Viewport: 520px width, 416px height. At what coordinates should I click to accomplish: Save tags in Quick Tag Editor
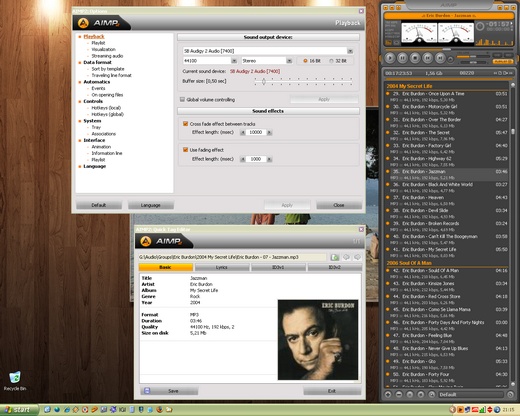[x=169, y=391]
